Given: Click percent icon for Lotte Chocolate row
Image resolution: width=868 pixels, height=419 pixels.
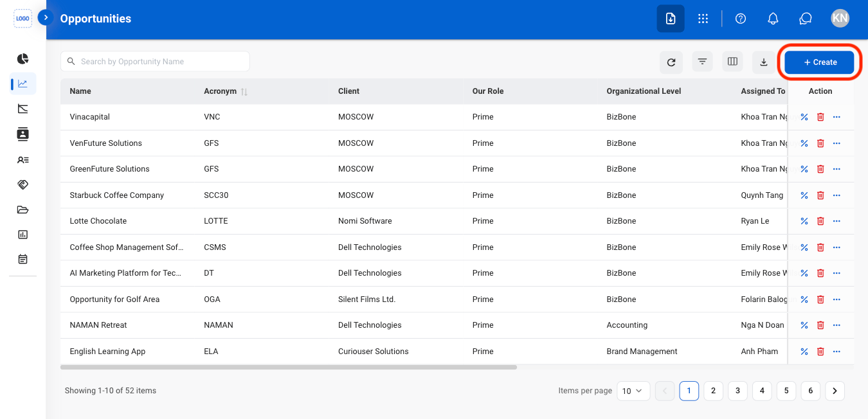Looking at the screenshot, I should click(x=804, y=221).
